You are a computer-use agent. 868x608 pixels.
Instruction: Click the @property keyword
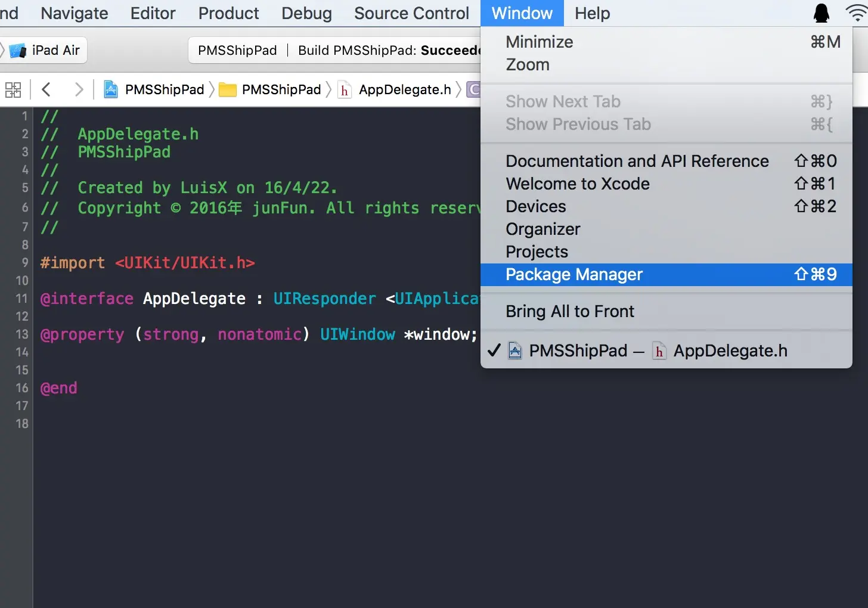pyautogui.click(x=82, y=334)
